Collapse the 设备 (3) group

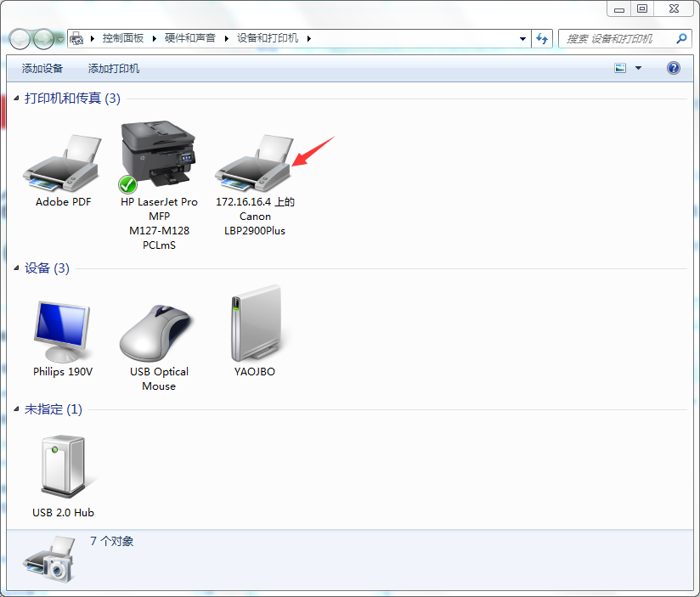click(x=16, y=268)
